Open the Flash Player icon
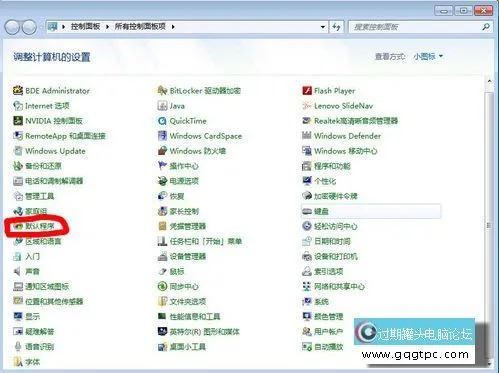Viewport: 499px width, 373px height. click(x=307, y=90)
